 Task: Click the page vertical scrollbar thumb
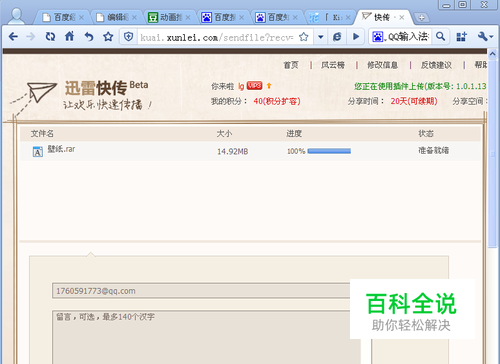493,153
